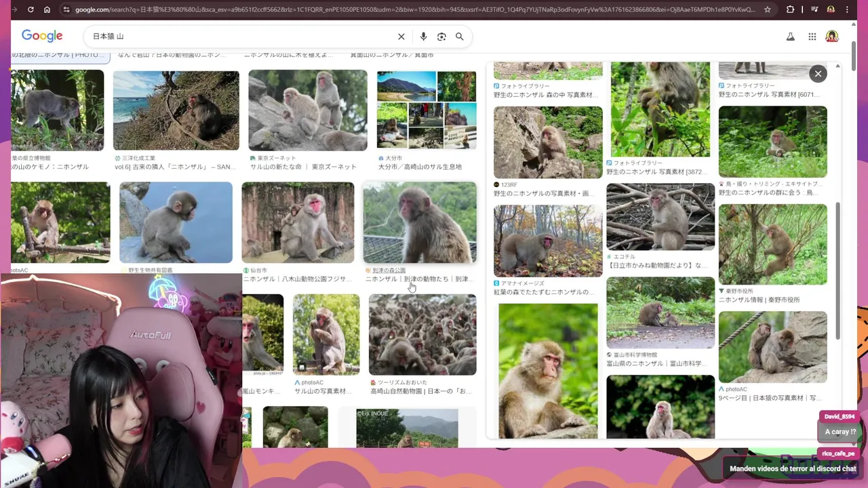868x488 pixels.
Task: Go to the browser home page icon
Action: click(x=47, y=9)
